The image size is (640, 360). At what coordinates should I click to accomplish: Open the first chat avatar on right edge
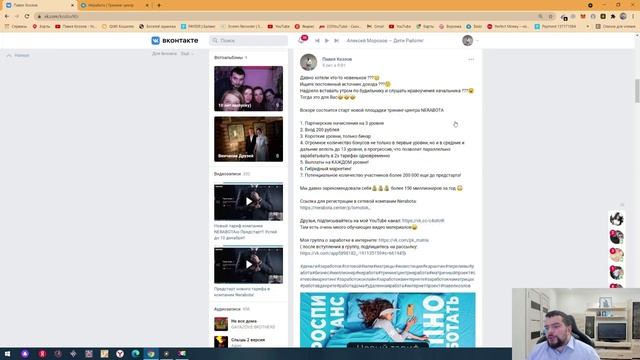[x=616, y=219]
